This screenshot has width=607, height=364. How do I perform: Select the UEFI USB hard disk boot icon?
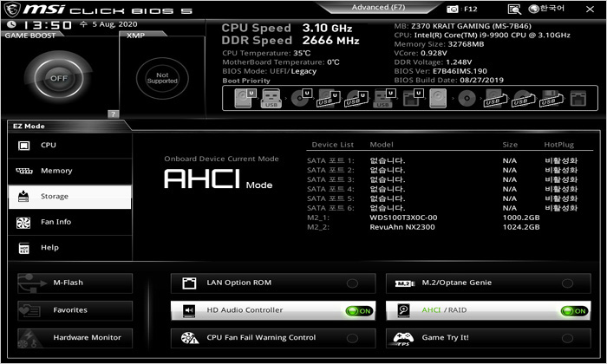pos(329,98)
